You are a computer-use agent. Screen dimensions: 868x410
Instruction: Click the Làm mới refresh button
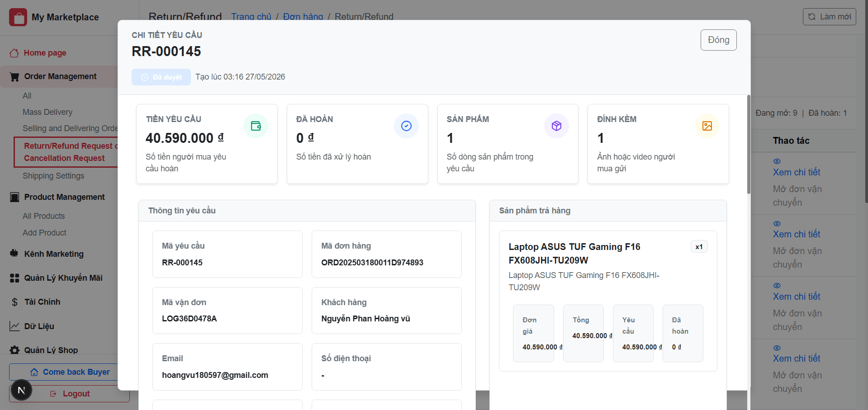[829, 17]
